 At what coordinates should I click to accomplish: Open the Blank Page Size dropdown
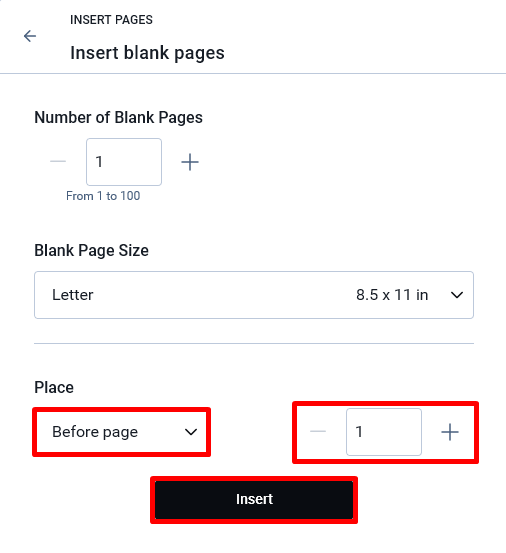pyautogui.click(x=254, y=295)
